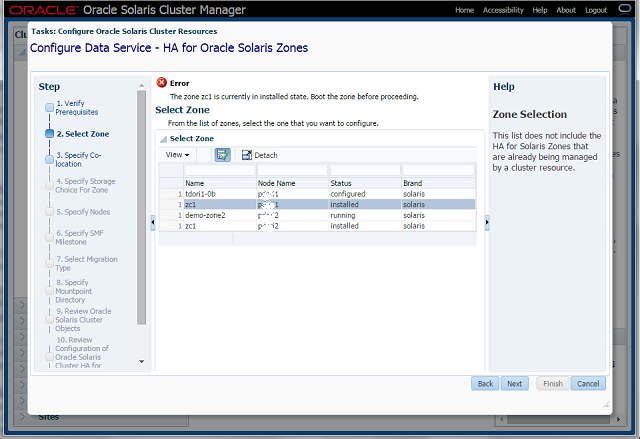Open Help in the top menu
The image size is (640, 439).
coord(540,10)
